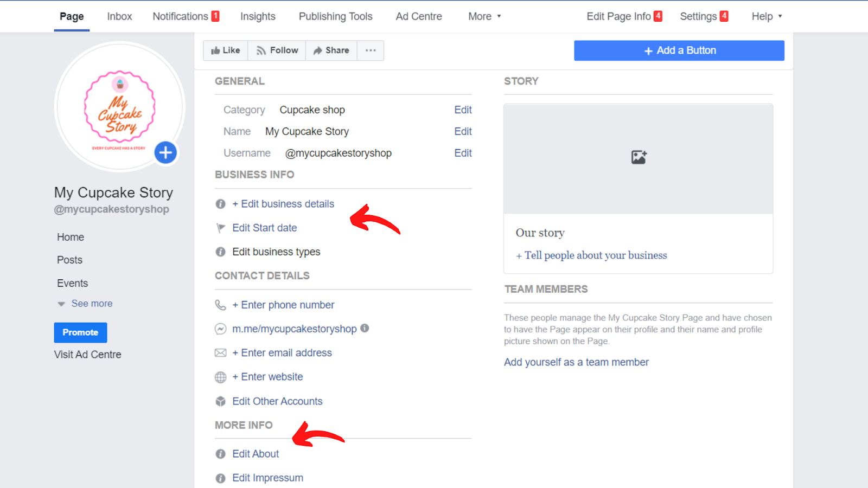Click the red badge on Settings
Image resolution: width=868 pixels, height=488 pixels.
click(x=724, y=16)
